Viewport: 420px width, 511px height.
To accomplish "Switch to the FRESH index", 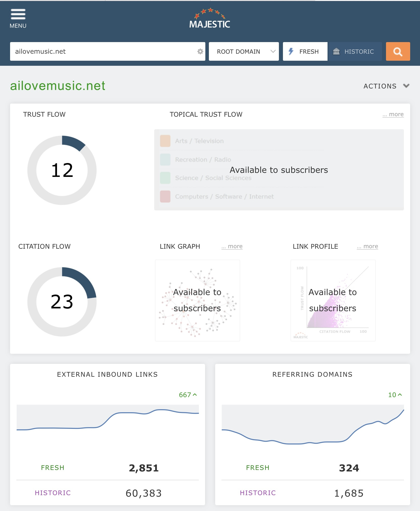I will coord(305,51).
